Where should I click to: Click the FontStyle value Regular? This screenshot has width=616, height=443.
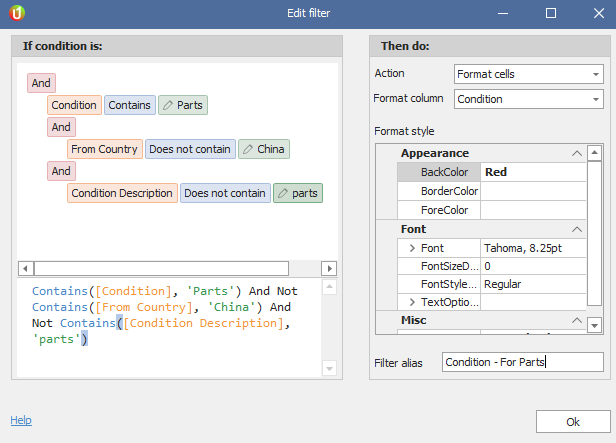(533, 284)
